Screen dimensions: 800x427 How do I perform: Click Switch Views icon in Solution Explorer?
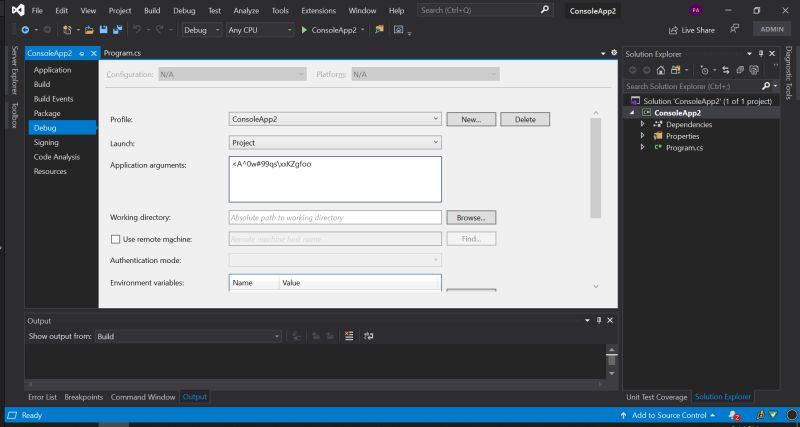(x=676, y=70)
